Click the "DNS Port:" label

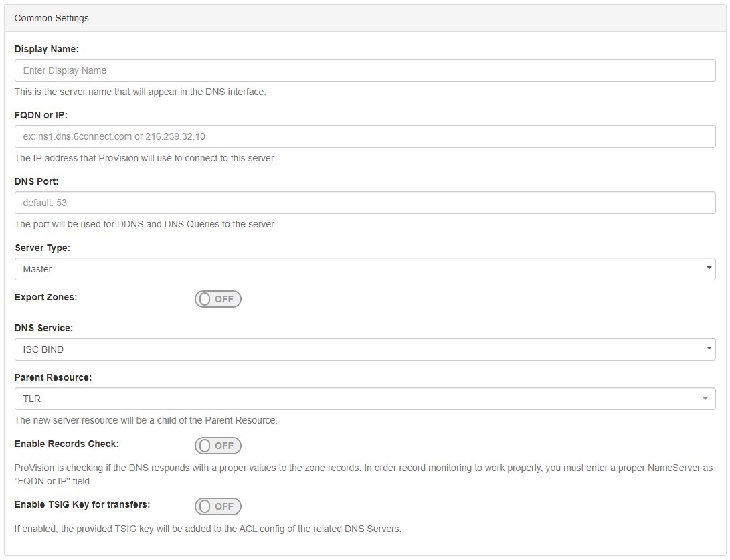[37, 181]
